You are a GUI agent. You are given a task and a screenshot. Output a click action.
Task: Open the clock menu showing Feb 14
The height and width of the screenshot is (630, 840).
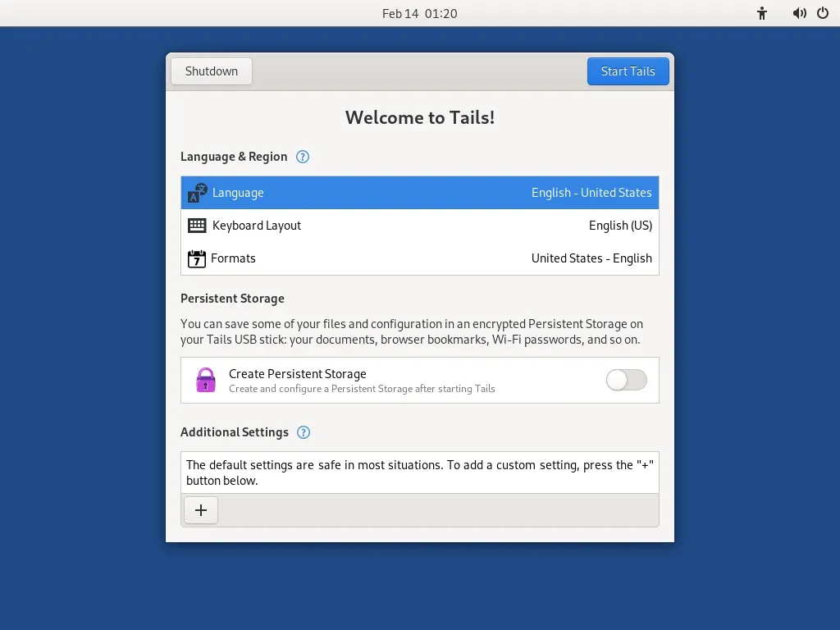pos(420,13)
